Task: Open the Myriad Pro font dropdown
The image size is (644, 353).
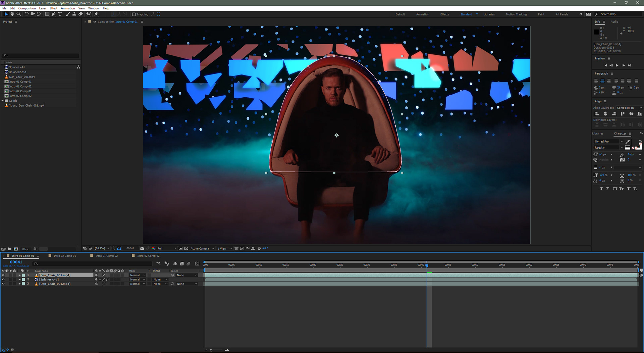Action: [608, 142]
